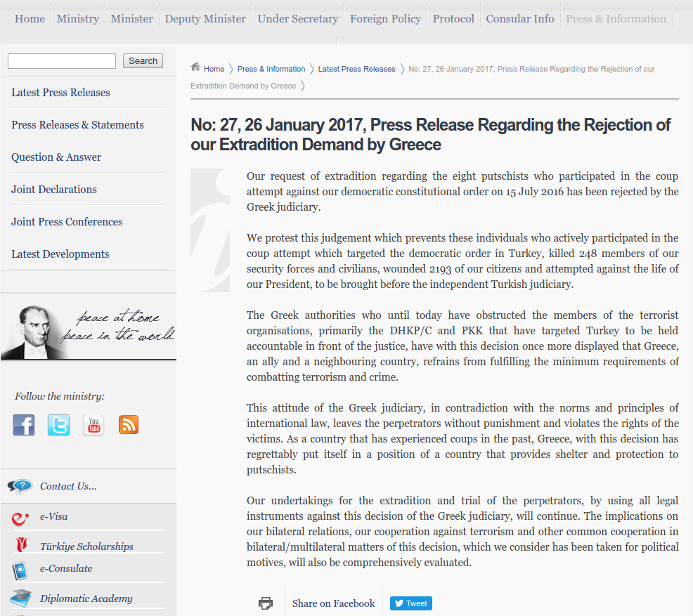Click into the search text field

[62, 61]
